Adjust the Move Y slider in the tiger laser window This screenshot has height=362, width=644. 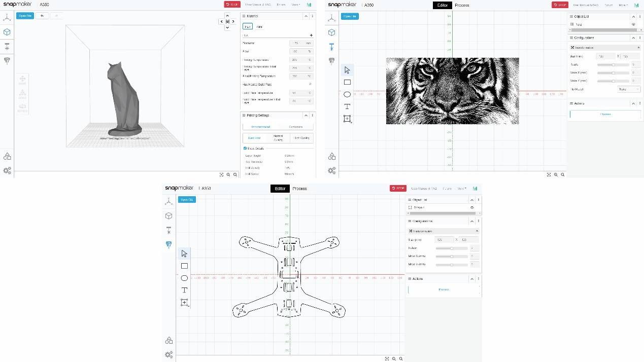coord(613,81)
